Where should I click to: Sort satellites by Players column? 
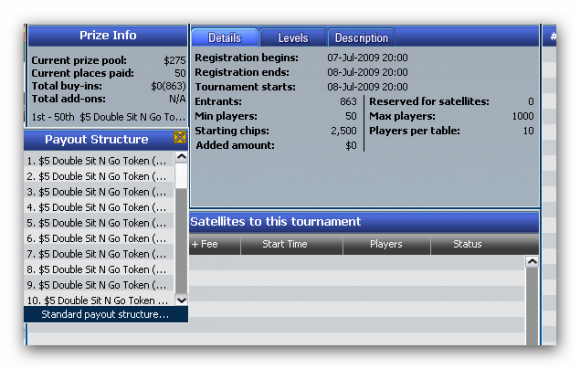tap(387, 244)
